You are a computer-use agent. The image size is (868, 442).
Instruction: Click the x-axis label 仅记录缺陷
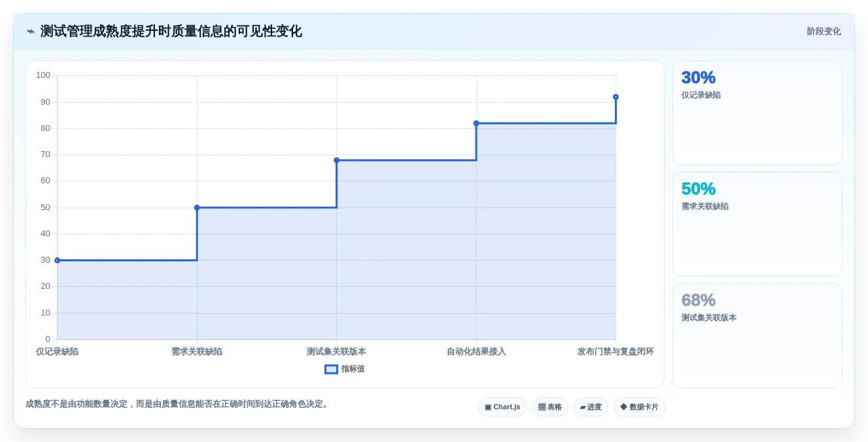pyautogui.click(x=58, y=352)
